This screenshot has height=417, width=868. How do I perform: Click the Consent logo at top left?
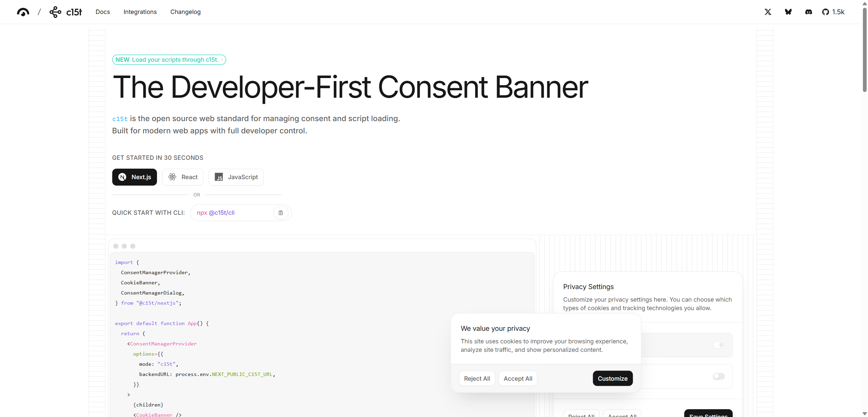click(23, 12)
